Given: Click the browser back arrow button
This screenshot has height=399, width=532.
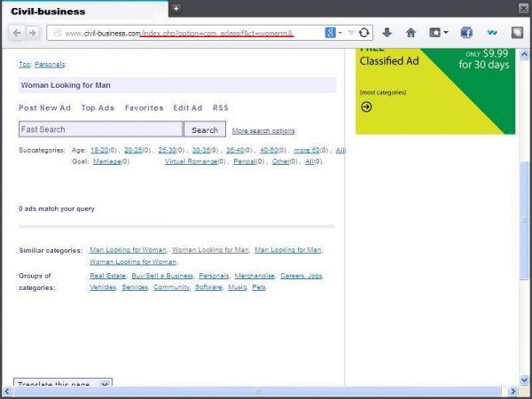Looking at the screenshot, I should tap(17, 33).
